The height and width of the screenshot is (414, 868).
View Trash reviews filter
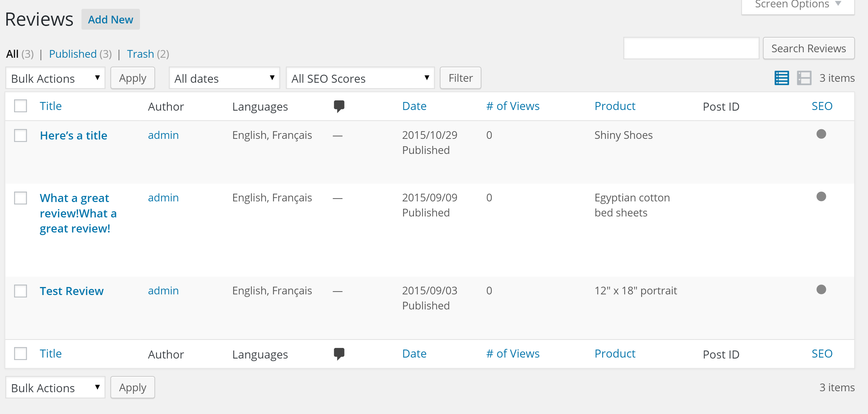pos(140,54)
